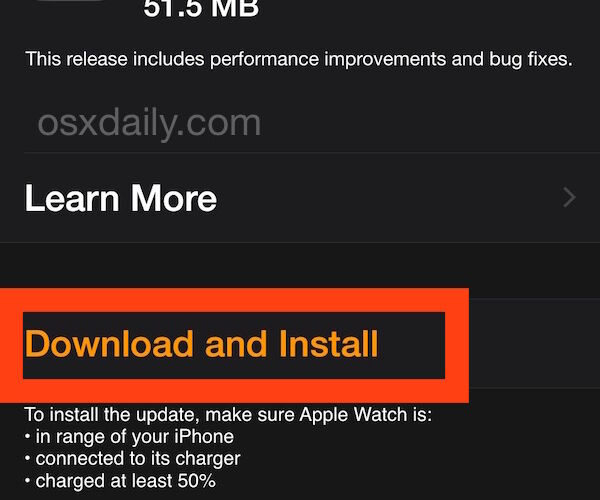600x500 pixels.
Task: Click the red highlight border around Download
Action: [x=234, y=300]
